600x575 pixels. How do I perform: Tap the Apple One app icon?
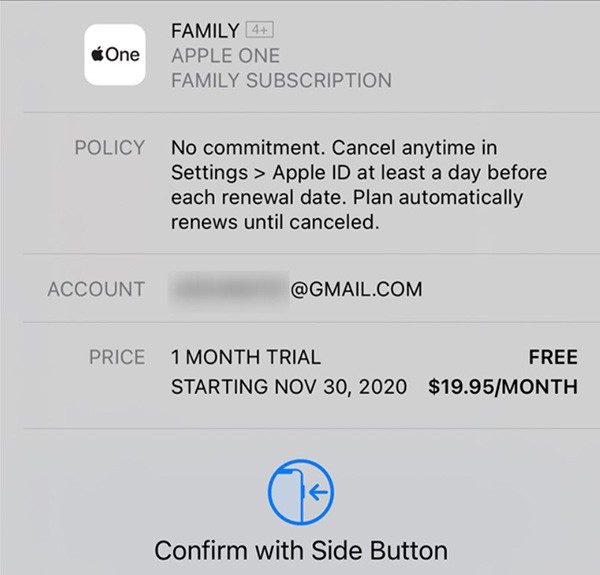click(x=114, y=55)
